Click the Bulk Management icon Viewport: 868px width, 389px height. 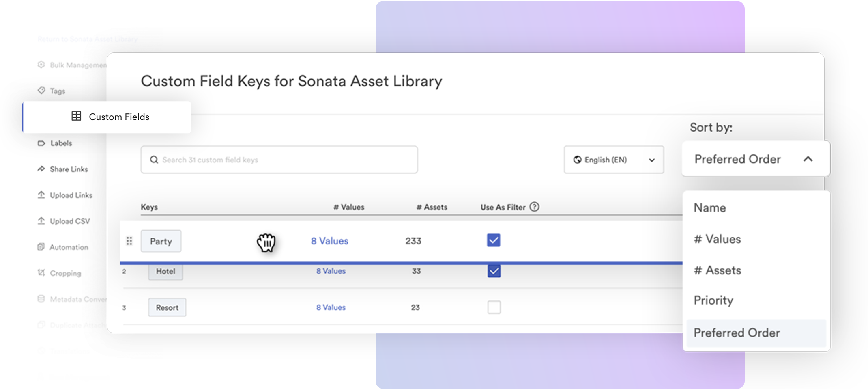(41, 65)
